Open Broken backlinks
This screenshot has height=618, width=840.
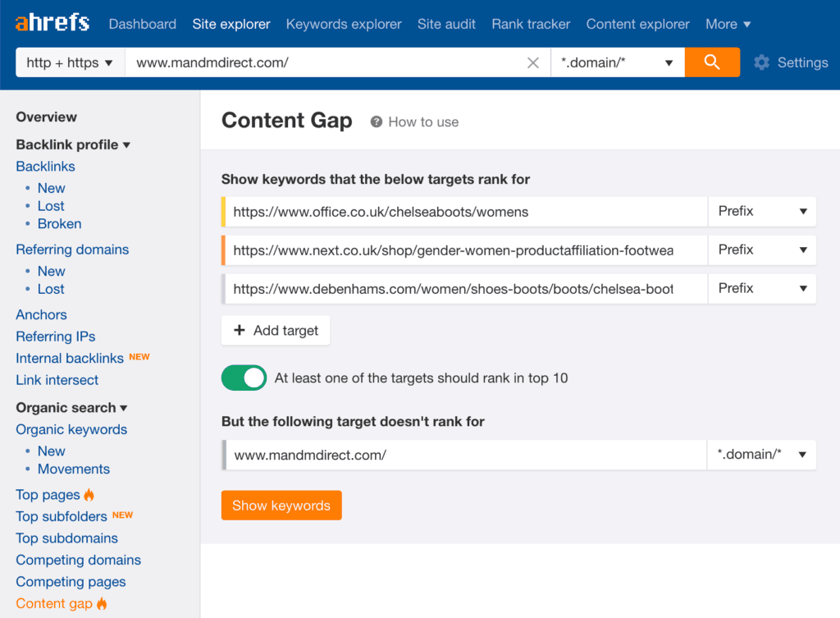pos(59,223)
